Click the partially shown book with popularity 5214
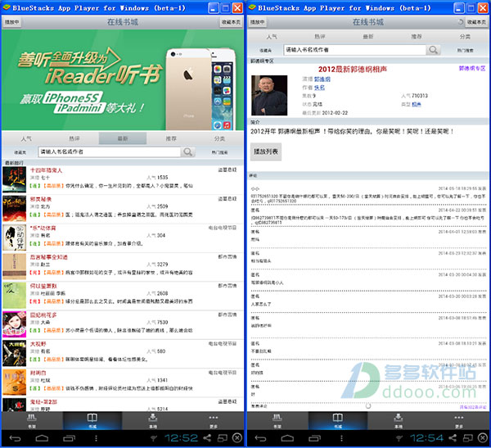The height and width of the screenshot is (448, 491). point(123,405)
